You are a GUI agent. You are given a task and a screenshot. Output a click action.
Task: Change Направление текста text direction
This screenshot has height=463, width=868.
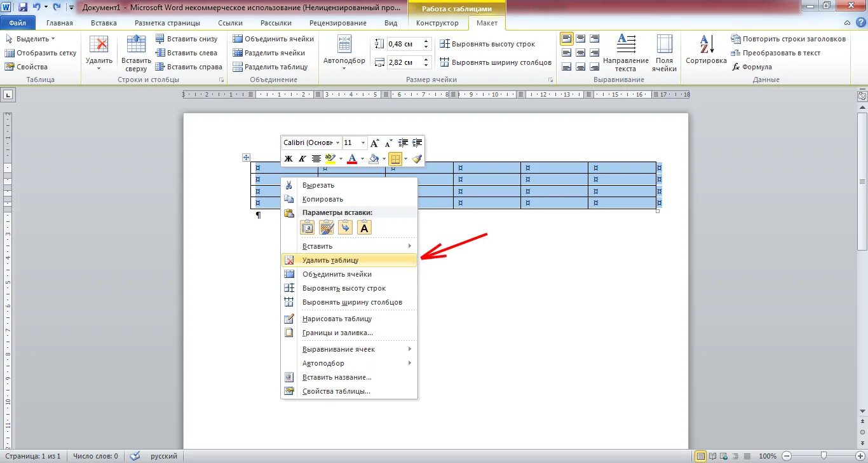(626, 53)
